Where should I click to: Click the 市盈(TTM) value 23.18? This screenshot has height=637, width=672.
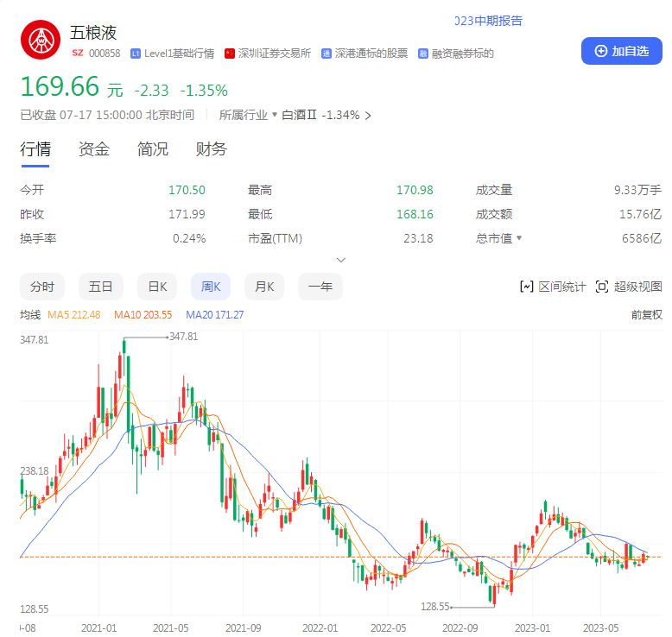tap(418, 238)
